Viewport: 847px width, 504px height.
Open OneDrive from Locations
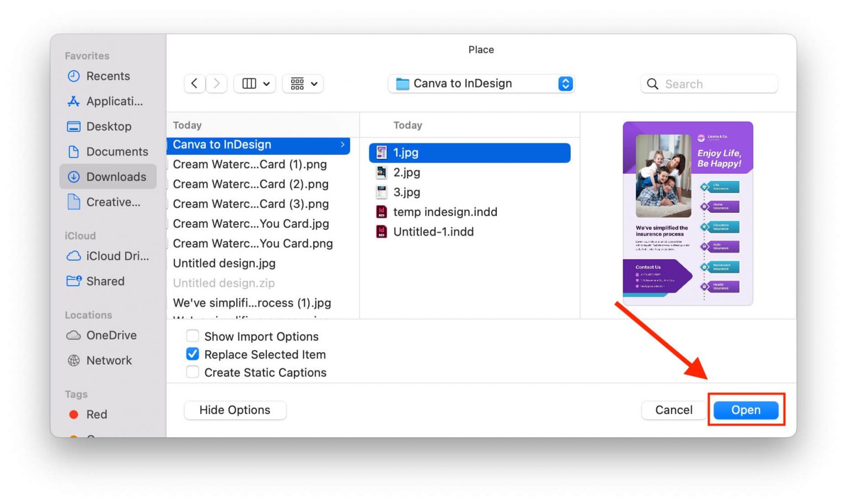(x=111, y=335)
